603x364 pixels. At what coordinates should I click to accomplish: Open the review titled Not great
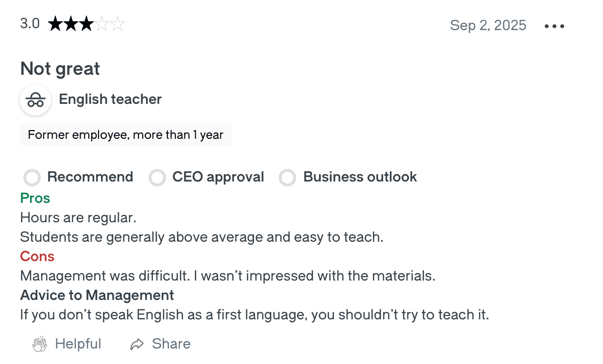pyautogui.click(x=59, y=68)
